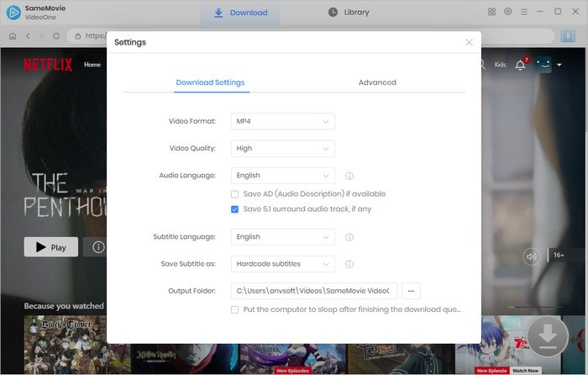This screenshot has width=588, height=375.
Task: Uncheck Save 5.1 surround audio track
Action: click(x=234, y=209)
